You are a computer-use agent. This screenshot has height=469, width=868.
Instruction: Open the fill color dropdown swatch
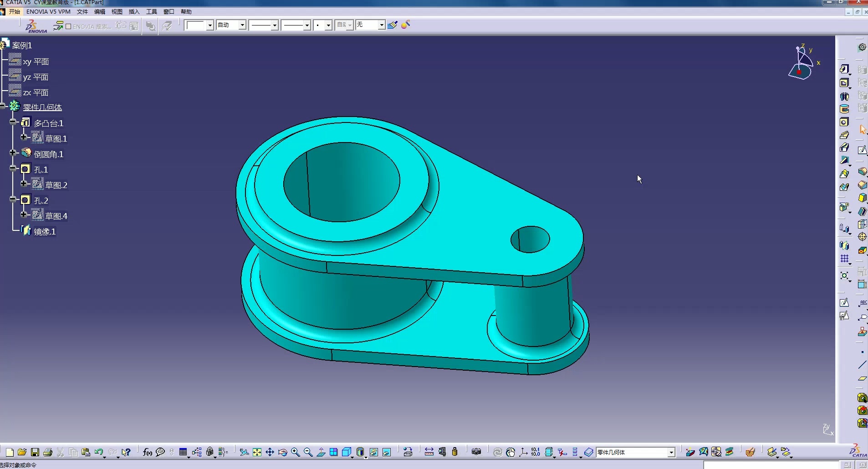209,25
